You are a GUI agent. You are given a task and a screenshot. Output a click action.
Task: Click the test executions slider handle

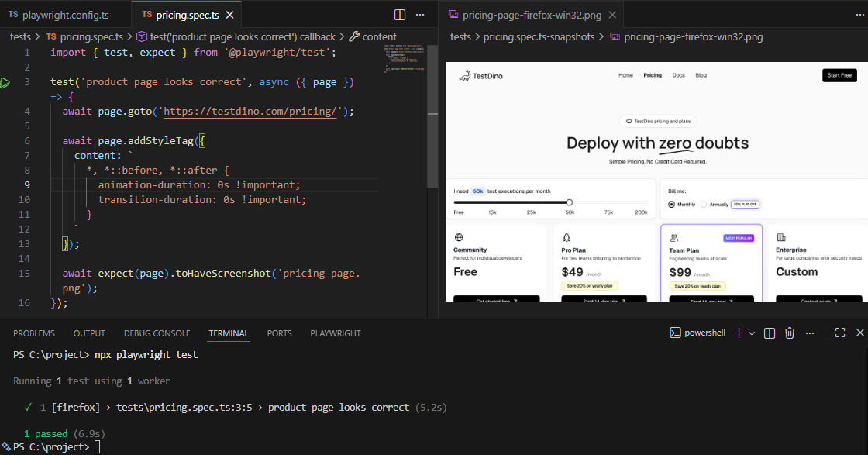click(570, 202)
